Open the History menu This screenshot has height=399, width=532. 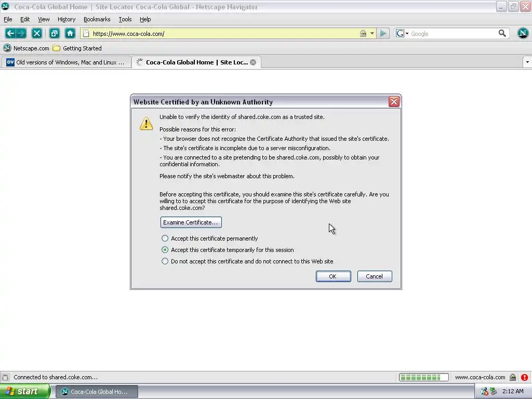(66, 19)
